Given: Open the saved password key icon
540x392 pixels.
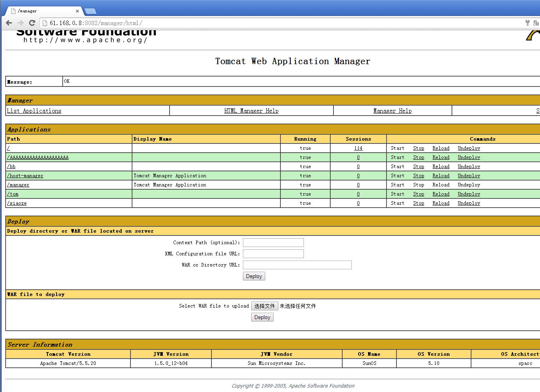Looking at the screenshot, I should tap(527, 23).
